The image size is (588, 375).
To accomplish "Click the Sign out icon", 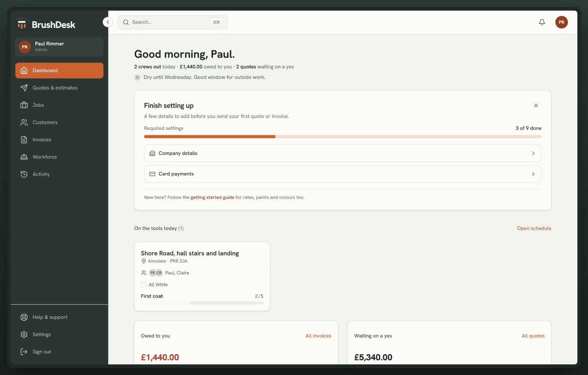I will (x=24, y=352).
